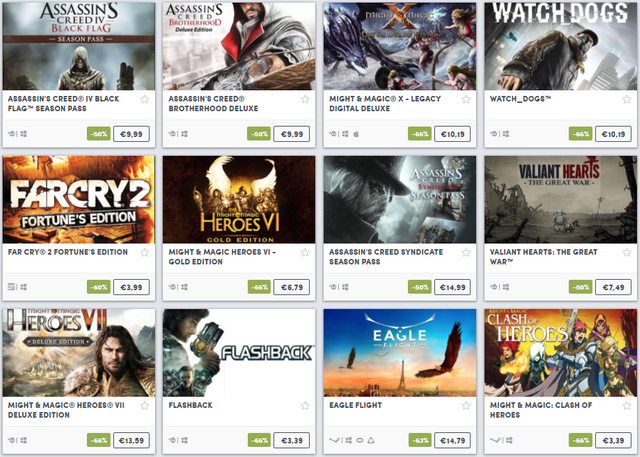Click the Uplay icon on Valiant Hearts card
Image resolution: width=640 pixels, height=457 pixels.
click(493, 287)
